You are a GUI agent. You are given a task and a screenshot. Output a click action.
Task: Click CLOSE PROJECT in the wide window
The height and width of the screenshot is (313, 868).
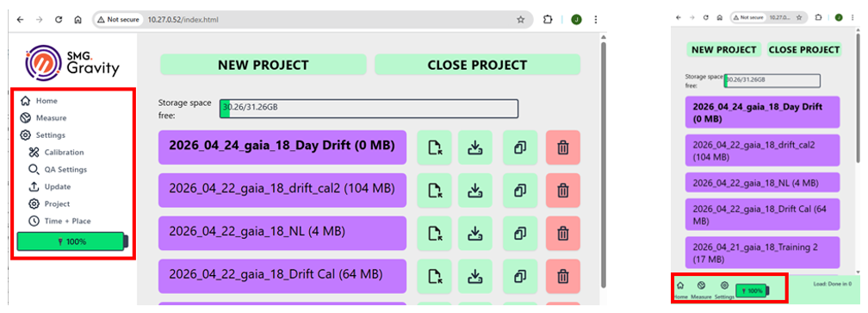tap(477, 65)
